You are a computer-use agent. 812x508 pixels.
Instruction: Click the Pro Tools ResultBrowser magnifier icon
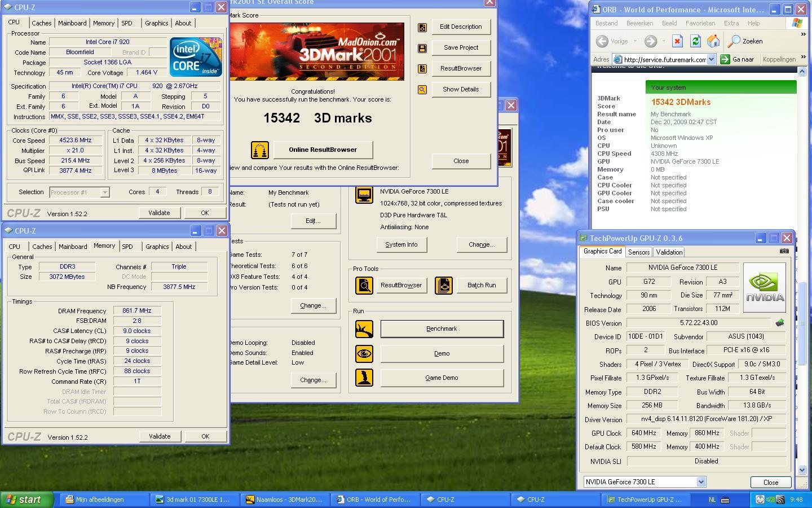(x=364, y=285)
